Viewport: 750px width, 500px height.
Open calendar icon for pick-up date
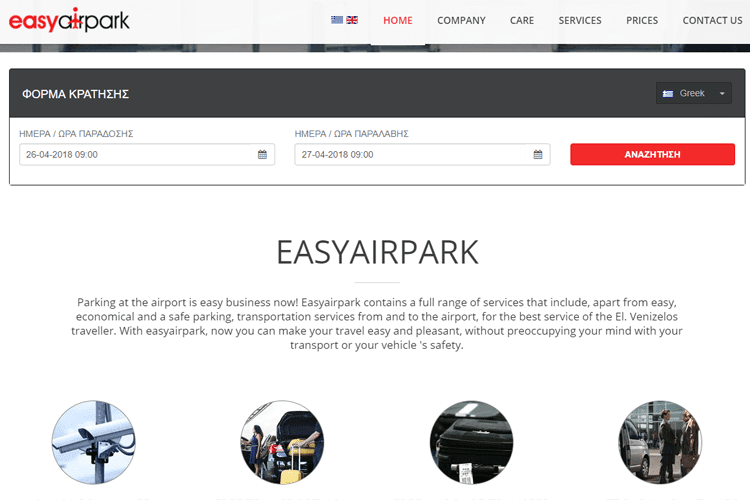click(x=538, y=155)
